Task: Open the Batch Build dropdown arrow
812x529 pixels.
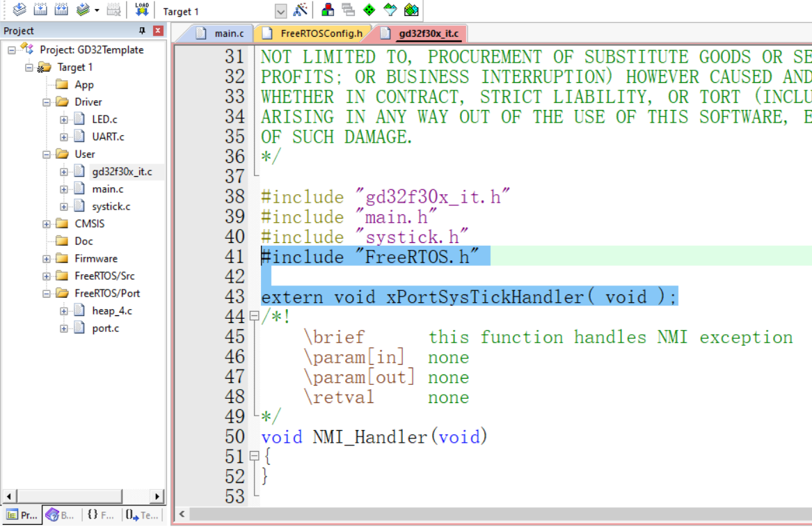Action: coord(97,10)
